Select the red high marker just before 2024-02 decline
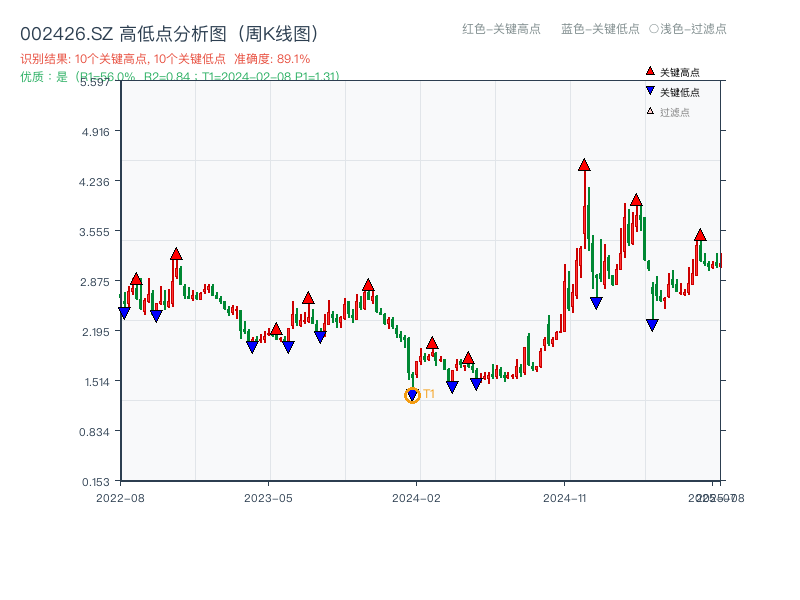800x600 pixels. pos(368,285)
